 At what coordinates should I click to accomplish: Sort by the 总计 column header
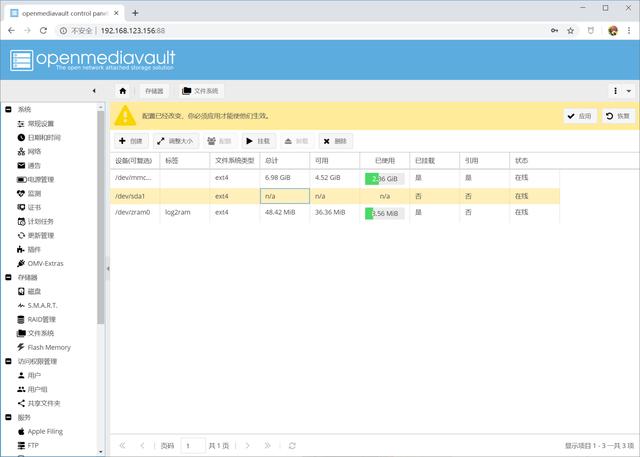pos(284,161)
